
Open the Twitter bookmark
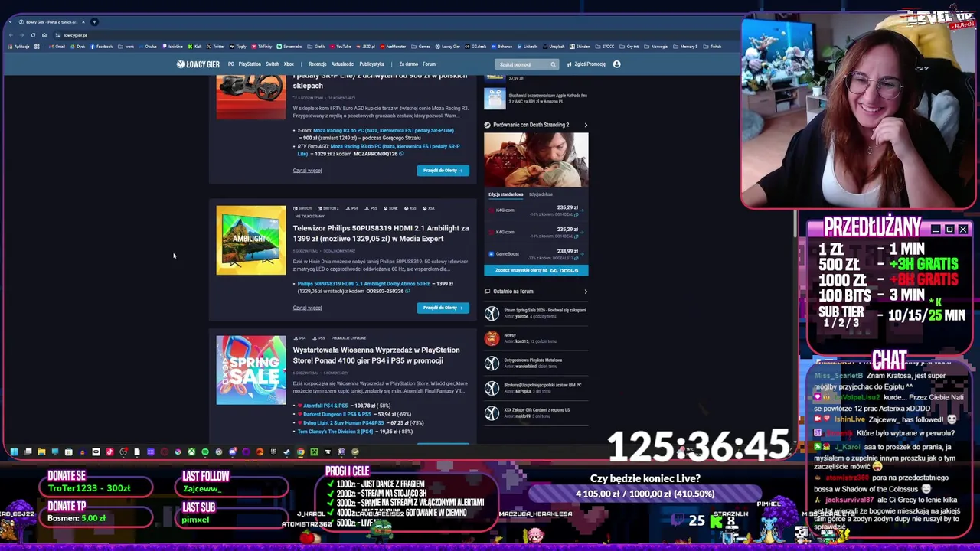tap(216, 47)
